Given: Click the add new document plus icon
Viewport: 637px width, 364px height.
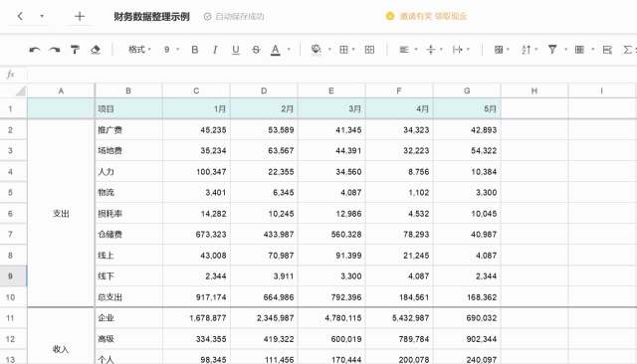Looking at the screenshot, I should 80,16.
